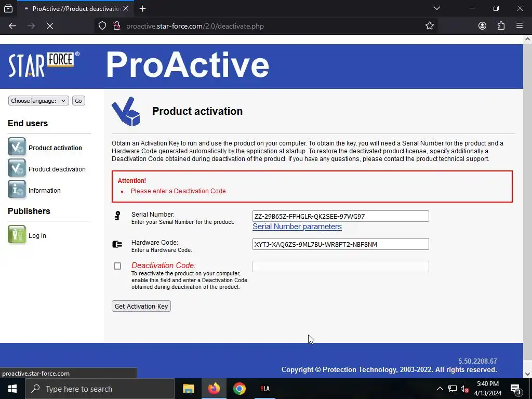List all tabs with chevron button

pos(437,8)
